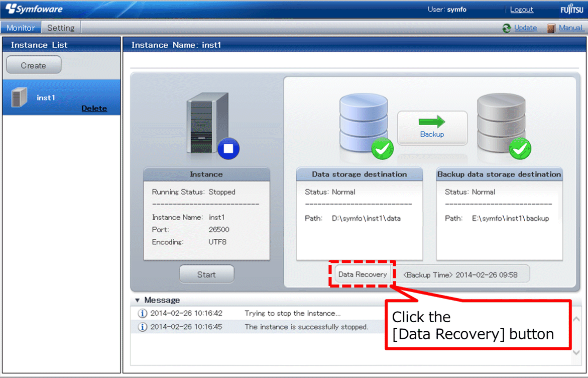
Task: Click the green Update refresh icon
Action: tap(507, 28)
